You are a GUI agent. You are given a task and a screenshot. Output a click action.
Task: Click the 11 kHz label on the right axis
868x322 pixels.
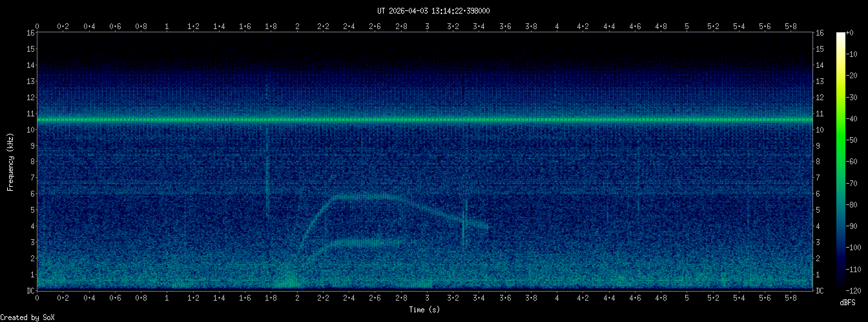(x=820, y=114)
